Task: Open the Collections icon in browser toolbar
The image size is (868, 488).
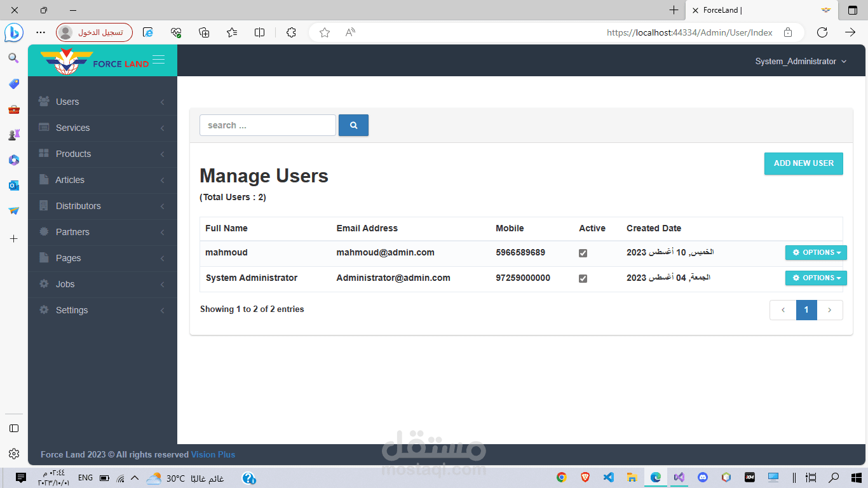Action: coord(204,32)
